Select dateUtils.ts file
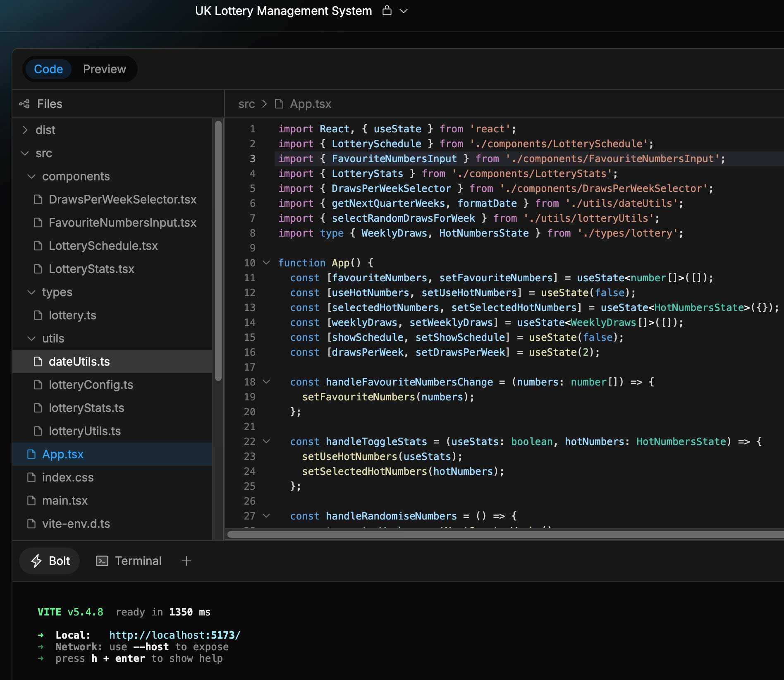Screen dimensions: 784x680 112,362
